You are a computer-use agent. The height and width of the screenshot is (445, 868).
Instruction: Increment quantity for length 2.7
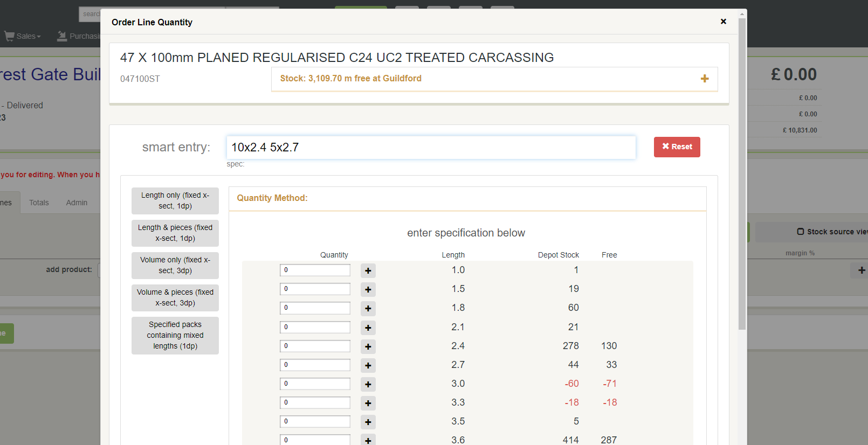(x=368, y=365)
